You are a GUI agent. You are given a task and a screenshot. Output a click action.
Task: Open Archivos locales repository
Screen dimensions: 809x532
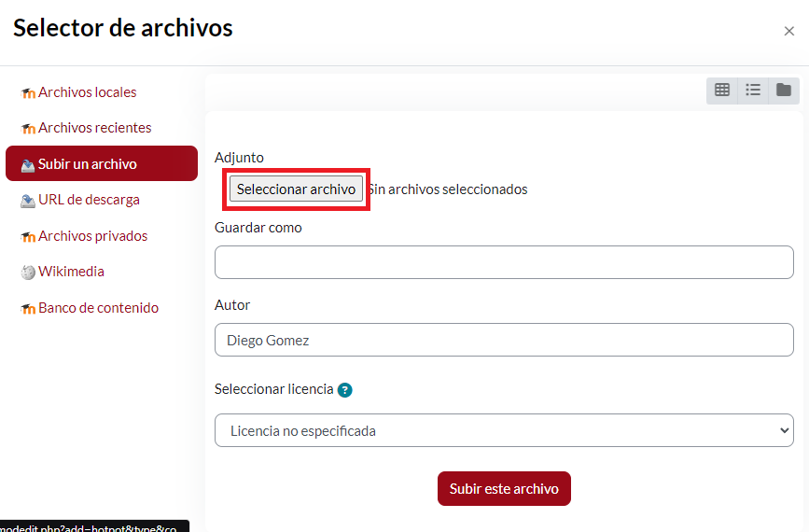point(79,92)
